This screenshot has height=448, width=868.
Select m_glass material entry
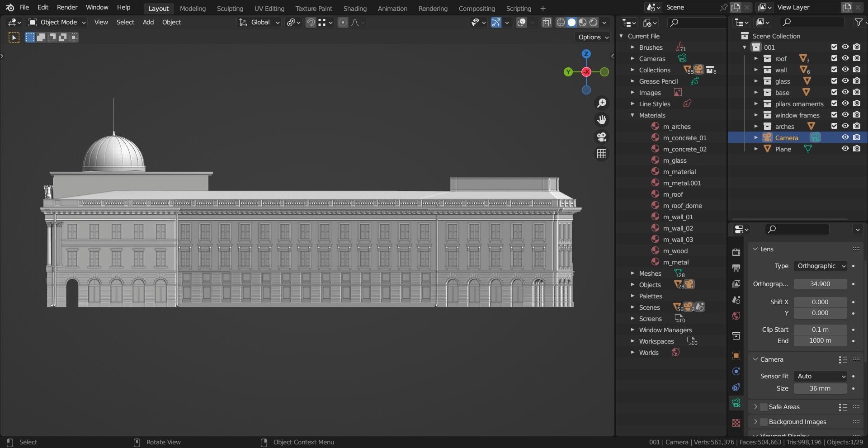tap(675, 160)
